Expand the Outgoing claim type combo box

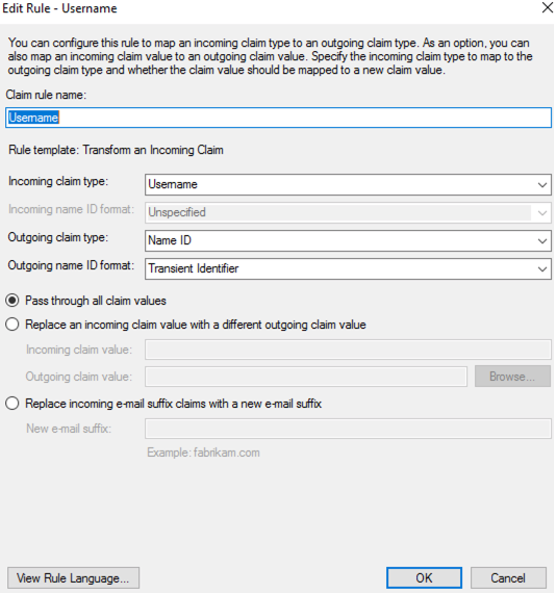click(x=348, y=241)
